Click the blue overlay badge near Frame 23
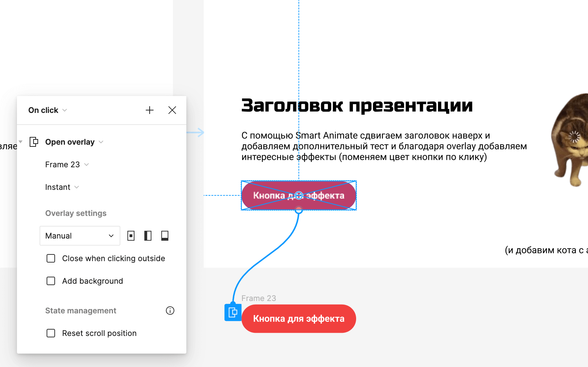This screenshot has height=367, width=588. pyautogui.click(x=233, y=312)
